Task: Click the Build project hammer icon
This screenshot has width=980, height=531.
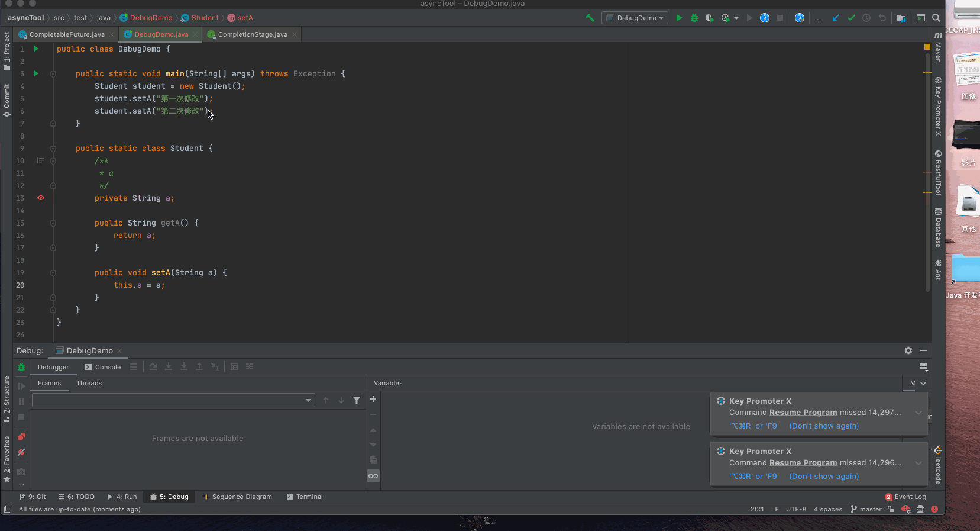Action: [x=590, y=18]
